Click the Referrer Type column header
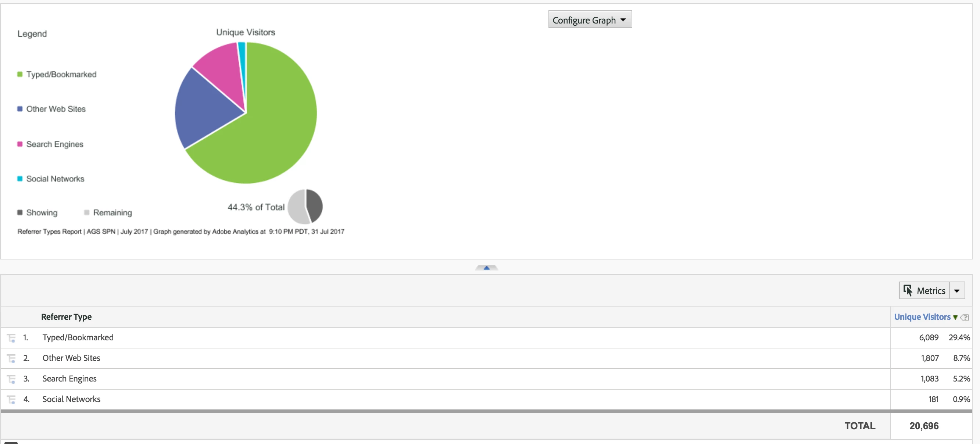Screen dimensions: 980x444 66,317
